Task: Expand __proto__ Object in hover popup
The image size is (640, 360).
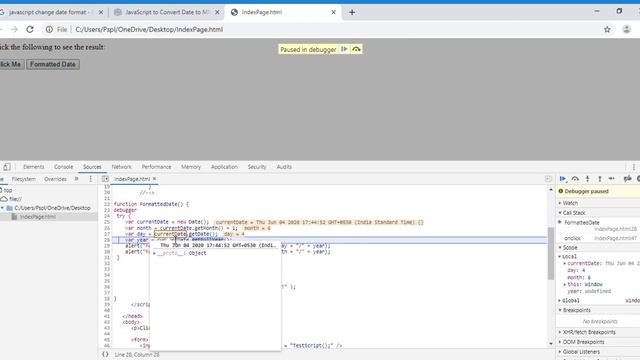Action: 155,253
